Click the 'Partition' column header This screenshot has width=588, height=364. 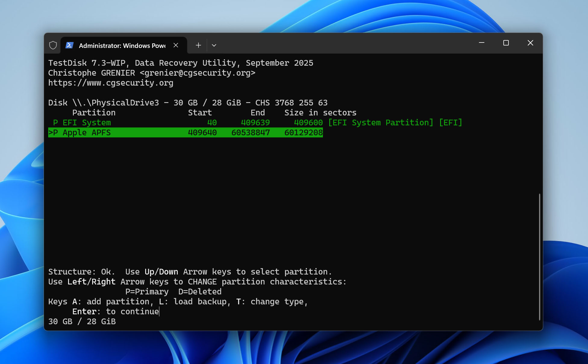pos(94,113)
